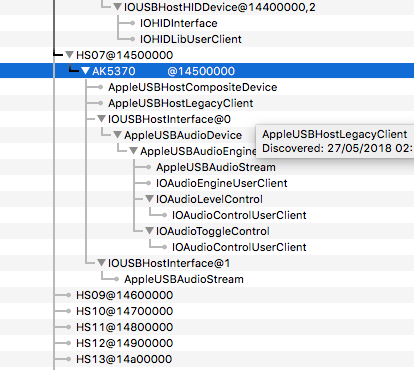Select the AppleUSBAudioEngine entry

pyautogui.click(x=198, y=151)
